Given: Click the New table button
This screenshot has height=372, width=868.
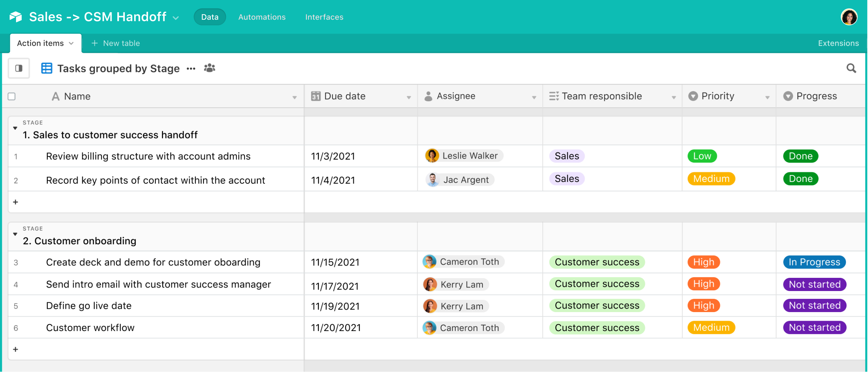Looking at the screenshot, I should (116, 43).
